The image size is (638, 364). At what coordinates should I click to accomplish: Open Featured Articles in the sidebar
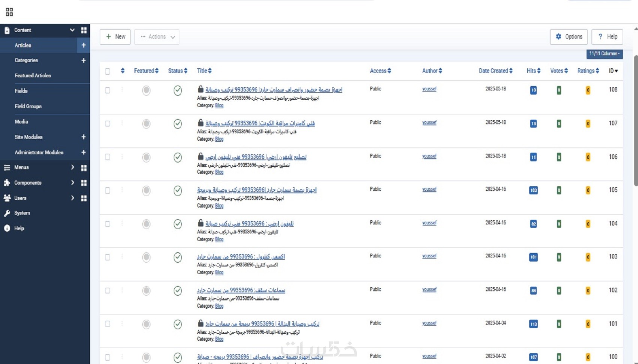(33, 75)
